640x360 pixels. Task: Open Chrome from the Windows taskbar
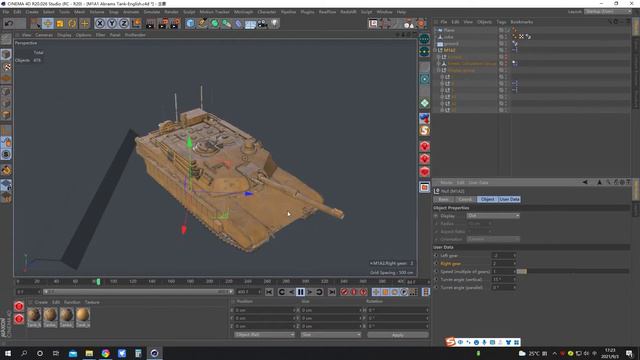105,353
